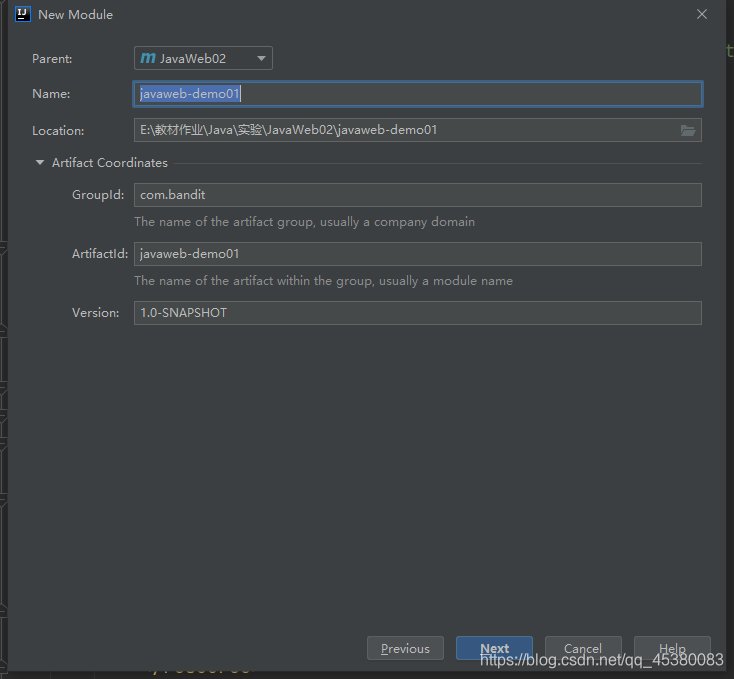Open the Parent module dropdown JavaWeb02

click(203, 58)
